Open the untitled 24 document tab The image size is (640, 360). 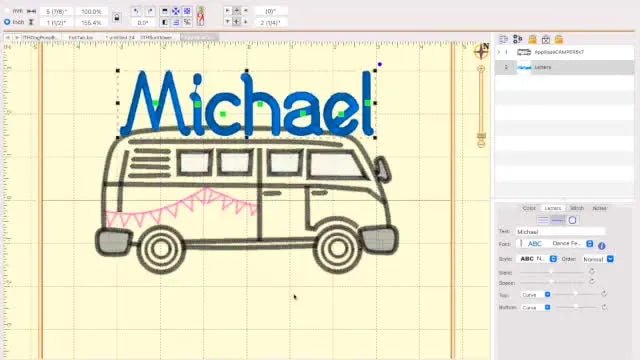(x=120, y=37)
